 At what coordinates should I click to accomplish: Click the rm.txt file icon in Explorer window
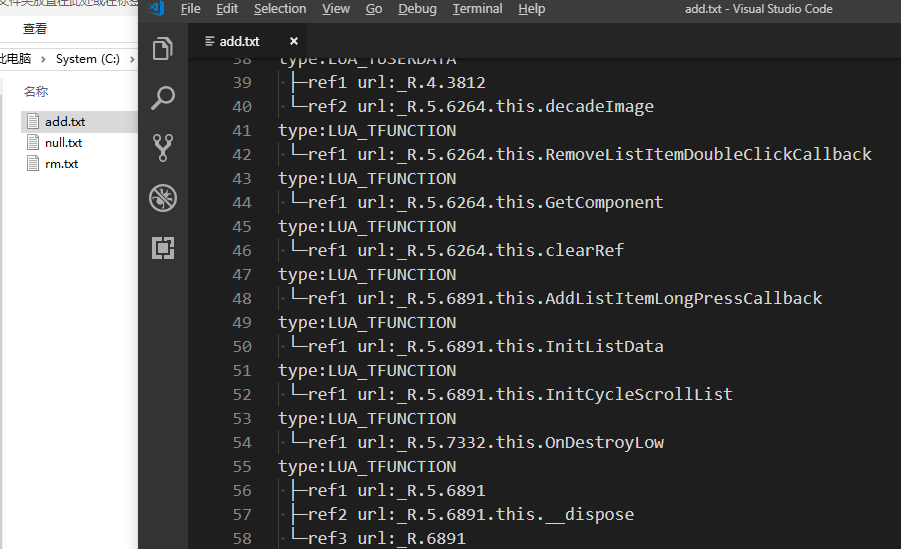click(x=33, y=164)
